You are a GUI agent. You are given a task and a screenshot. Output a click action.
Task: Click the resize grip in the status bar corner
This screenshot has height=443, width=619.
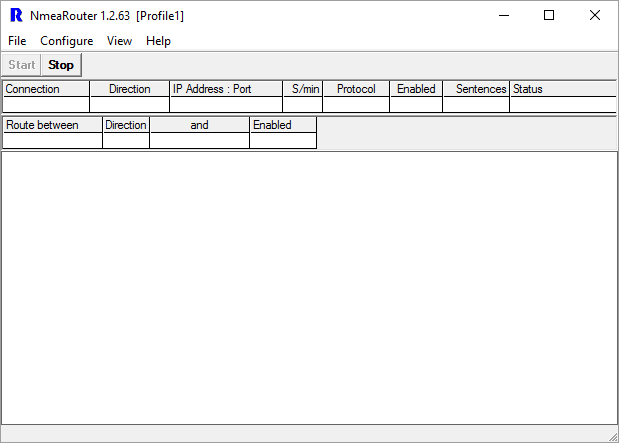click(x=613, y=437)
